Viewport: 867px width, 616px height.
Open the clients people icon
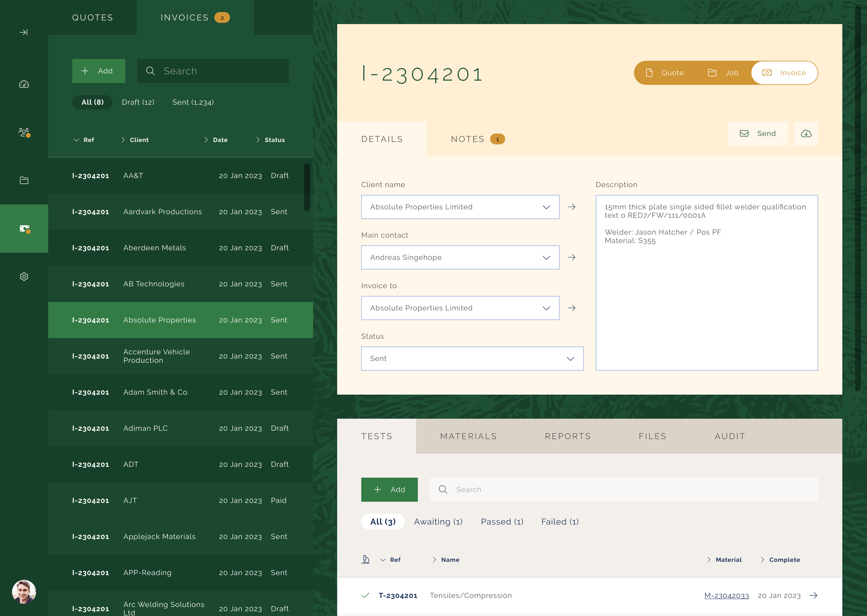coord(24,132)
